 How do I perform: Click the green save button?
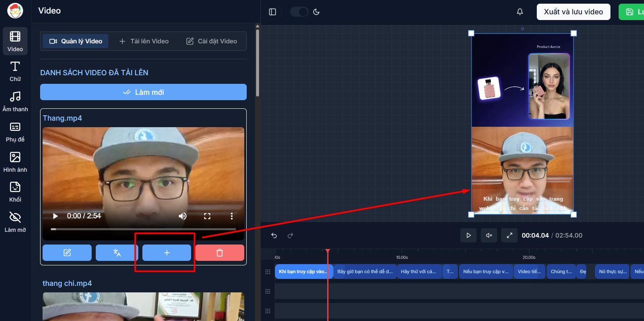(632, 12)
